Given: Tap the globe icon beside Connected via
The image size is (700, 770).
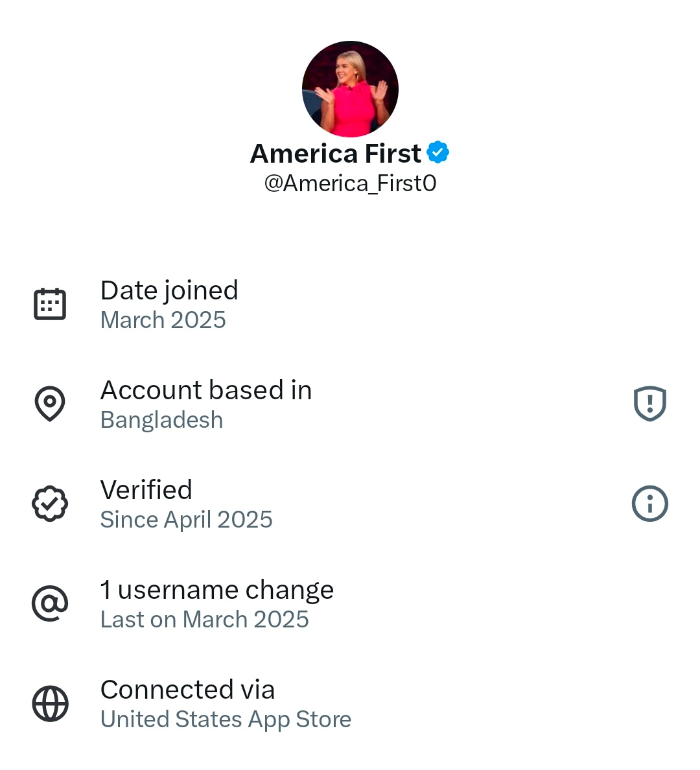Looking at the screenshot, I should pyautogui.click(x=50, y=703).
